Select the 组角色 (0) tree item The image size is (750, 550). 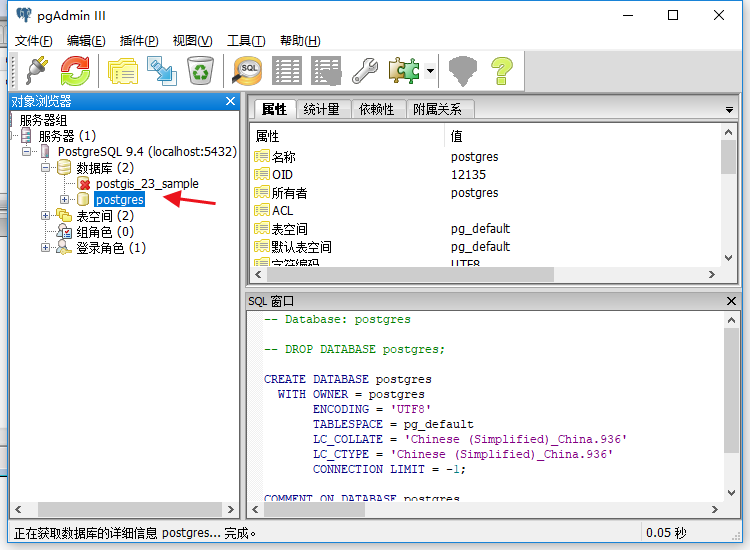tap(105, 232)
